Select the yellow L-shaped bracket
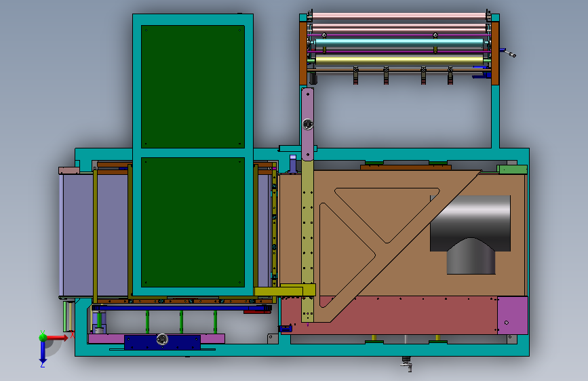 (x=285, y=289)
